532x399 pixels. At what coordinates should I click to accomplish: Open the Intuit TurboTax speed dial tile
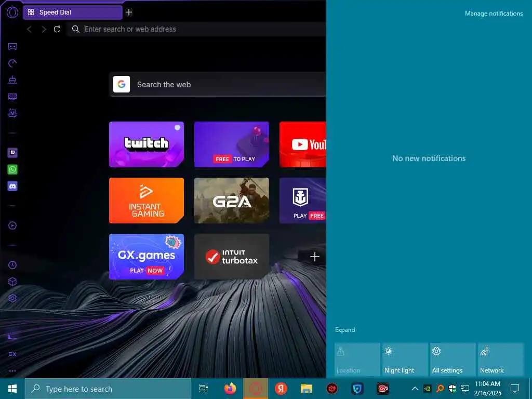232,257
